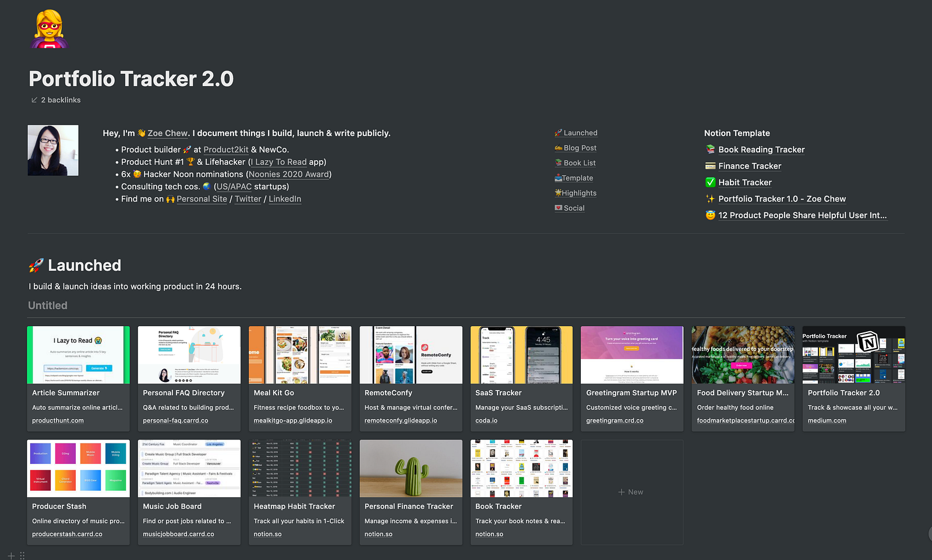
Task: Click the plus icon at bottom left
Action: [11, 555]
